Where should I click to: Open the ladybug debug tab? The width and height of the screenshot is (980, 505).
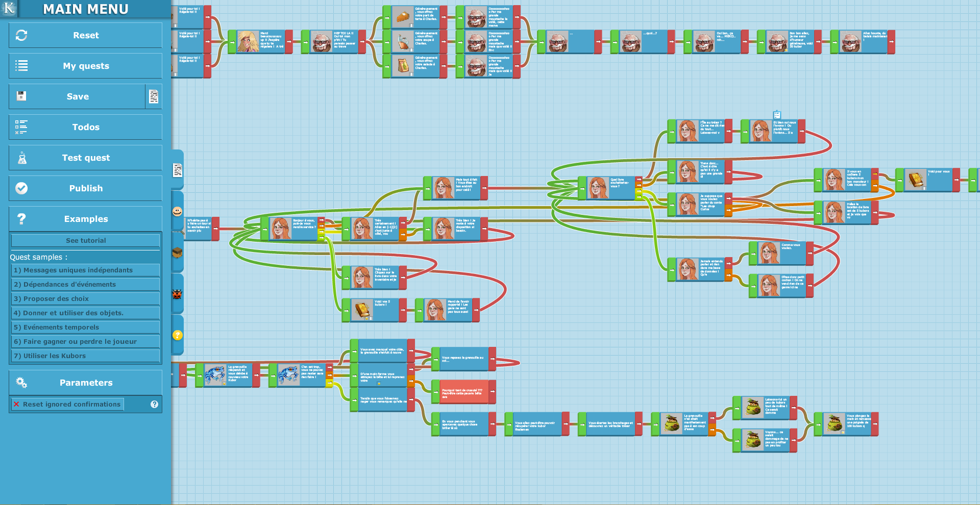coord(177,294)
